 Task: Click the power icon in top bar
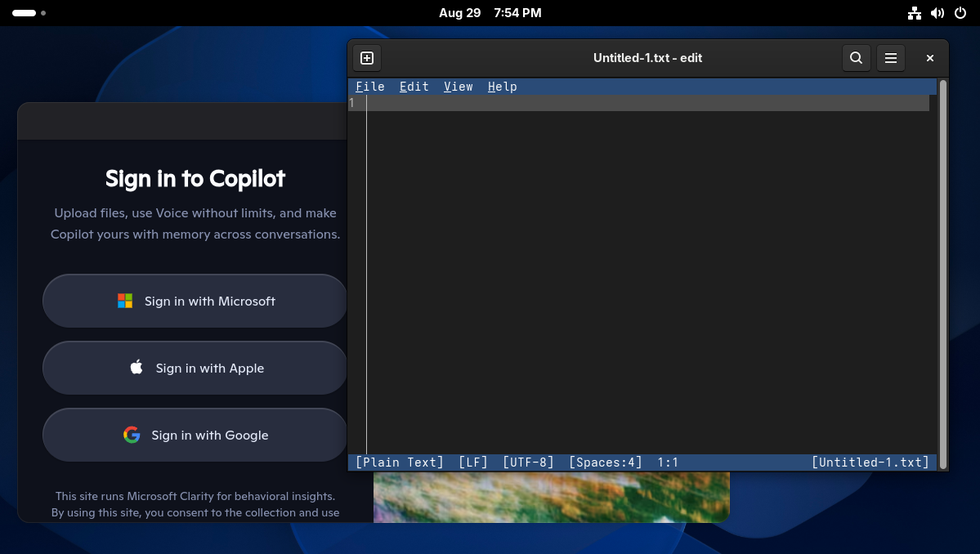pos(960,13)
